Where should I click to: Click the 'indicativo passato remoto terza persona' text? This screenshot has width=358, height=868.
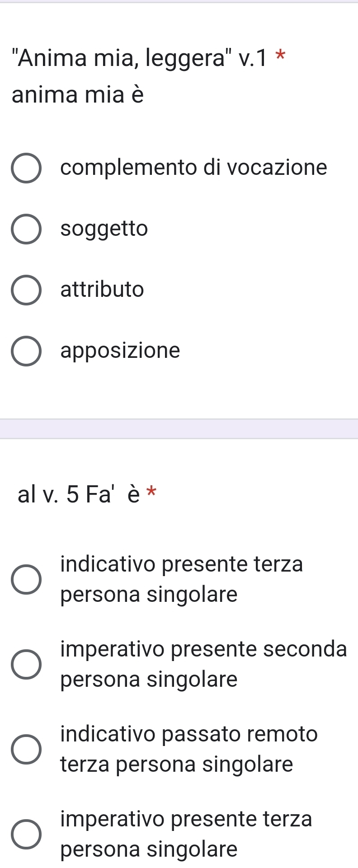(189, 749)
